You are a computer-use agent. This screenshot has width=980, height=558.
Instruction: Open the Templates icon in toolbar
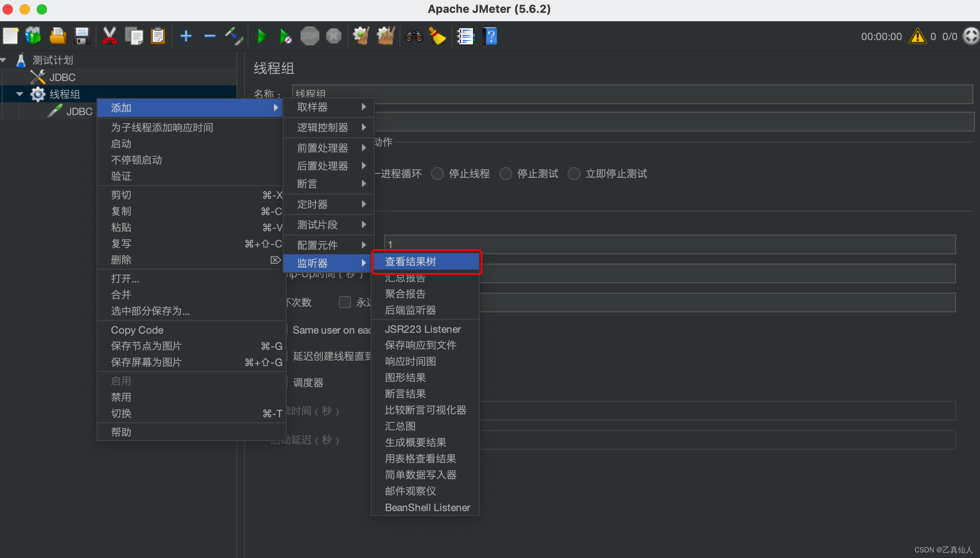pyautogui.click(x=33, y=36)
